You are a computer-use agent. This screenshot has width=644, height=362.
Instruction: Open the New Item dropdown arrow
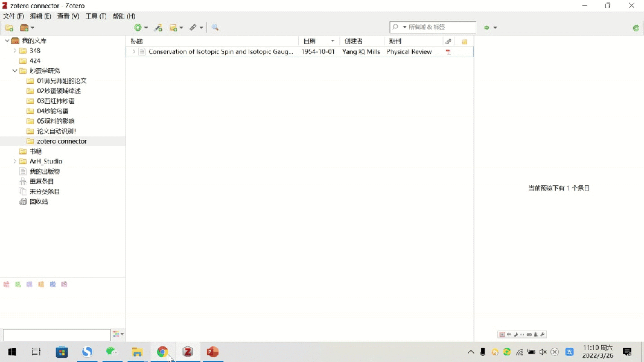(146, 28)
